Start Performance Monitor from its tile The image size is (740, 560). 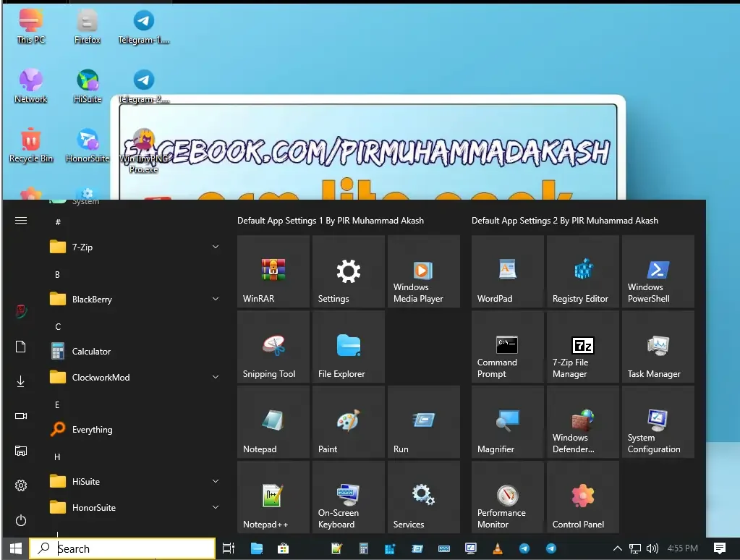click(x=507, y=497)
